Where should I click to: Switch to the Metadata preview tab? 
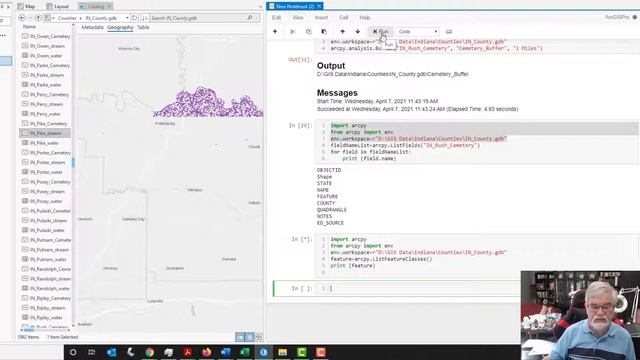92,27
